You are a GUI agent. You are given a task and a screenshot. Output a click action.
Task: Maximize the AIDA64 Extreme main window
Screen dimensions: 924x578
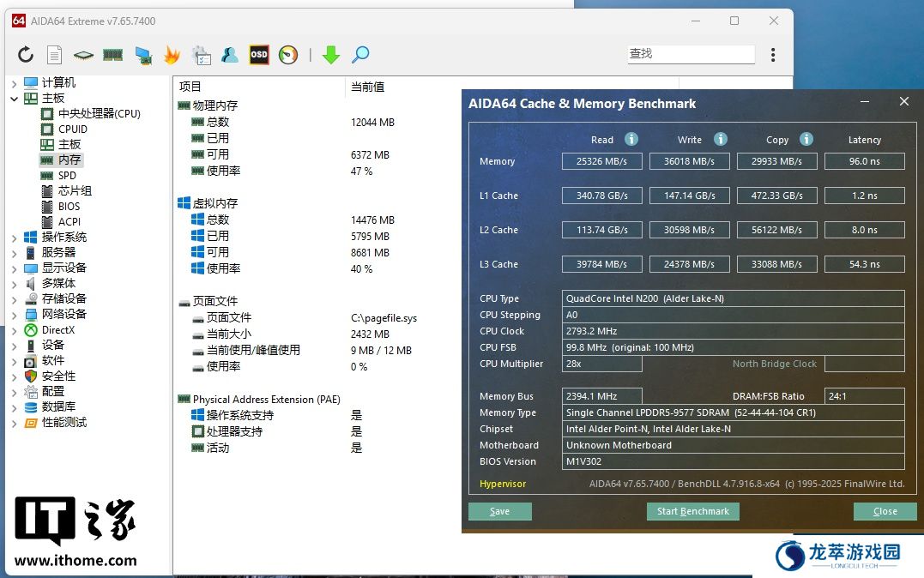(734, 21)
